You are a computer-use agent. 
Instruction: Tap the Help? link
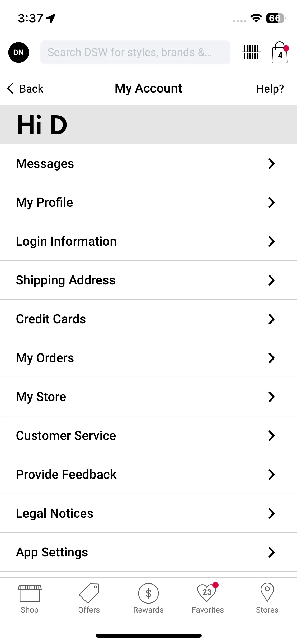[x=270, y=89]
